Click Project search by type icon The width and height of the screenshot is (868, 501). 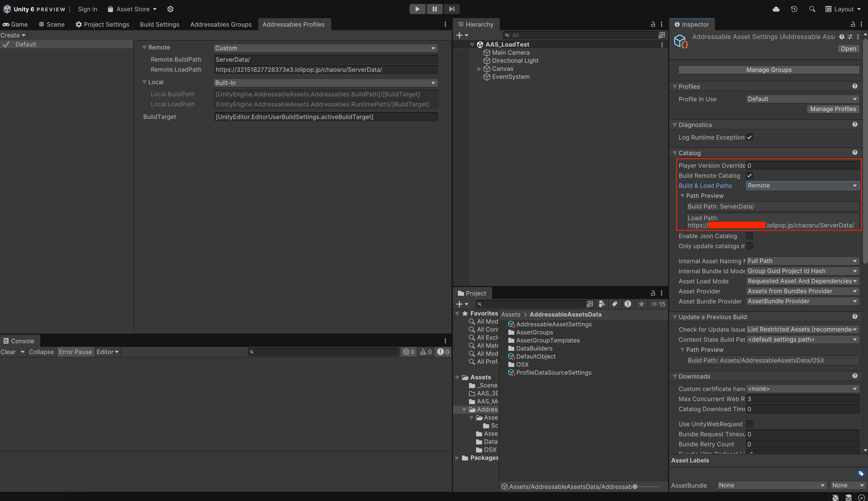[x=602, y=304]
